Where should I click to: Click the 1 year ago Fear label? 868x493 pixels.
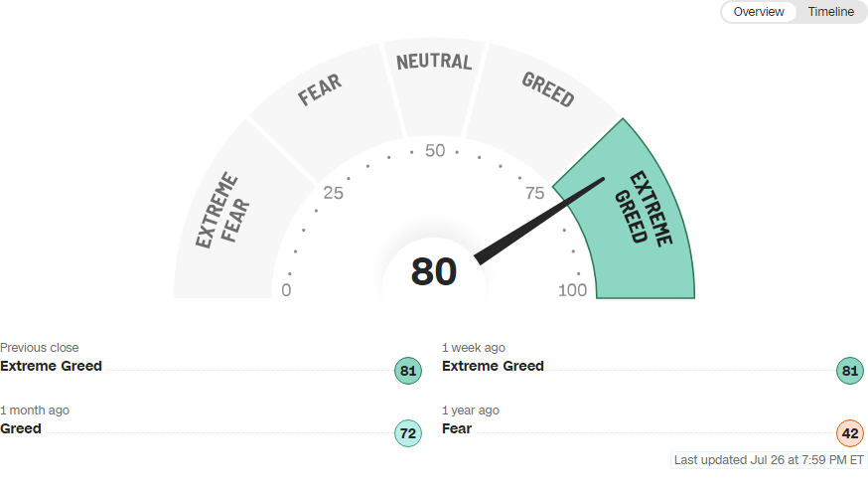pos(457,428)
